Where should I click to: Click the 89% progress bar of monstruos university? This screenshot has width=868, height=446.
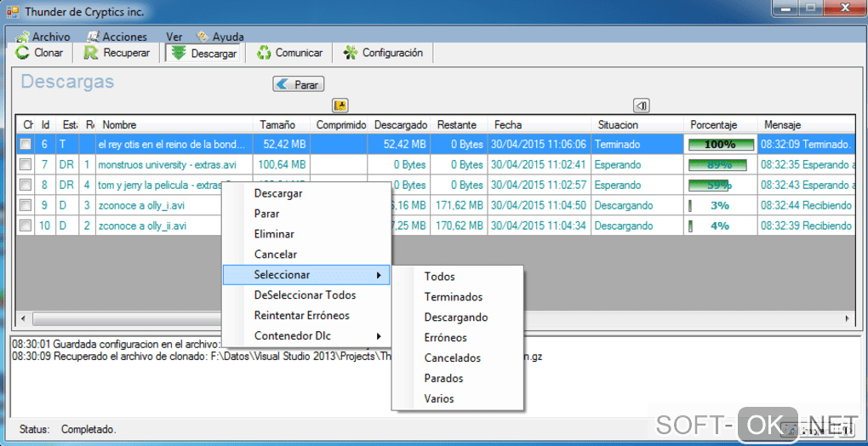tap(717, 165)
